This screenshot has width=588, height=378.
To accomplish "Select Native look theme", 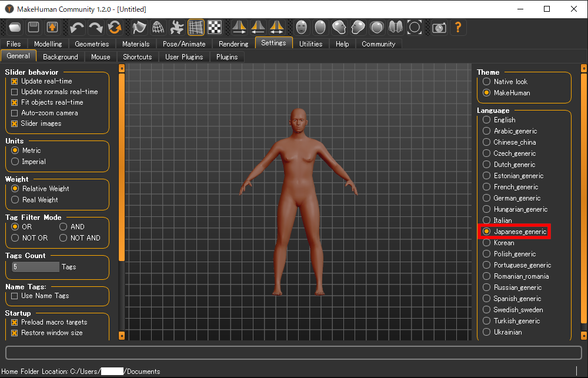I will click(x=486, y=82).
